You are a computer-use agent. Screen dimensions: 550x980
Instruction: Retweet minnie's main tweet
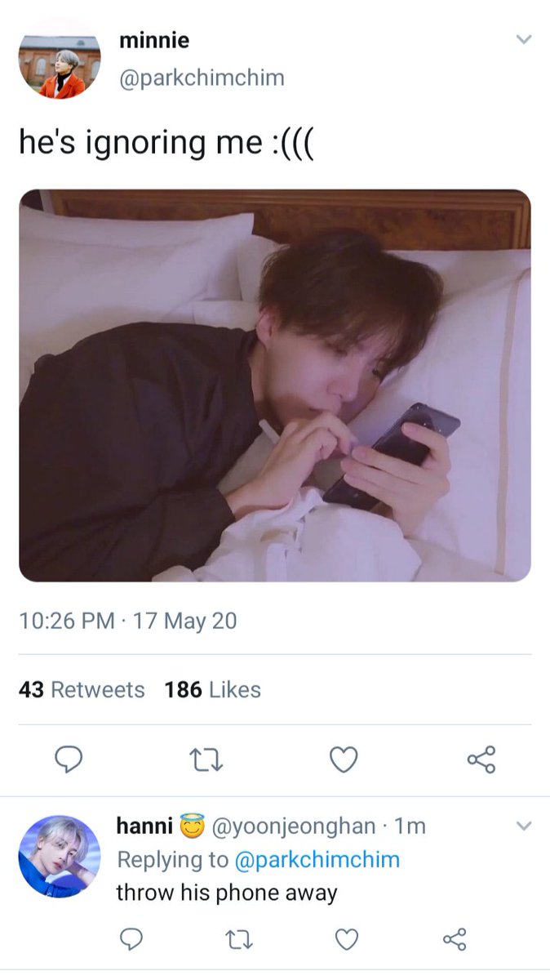point(206,759)
